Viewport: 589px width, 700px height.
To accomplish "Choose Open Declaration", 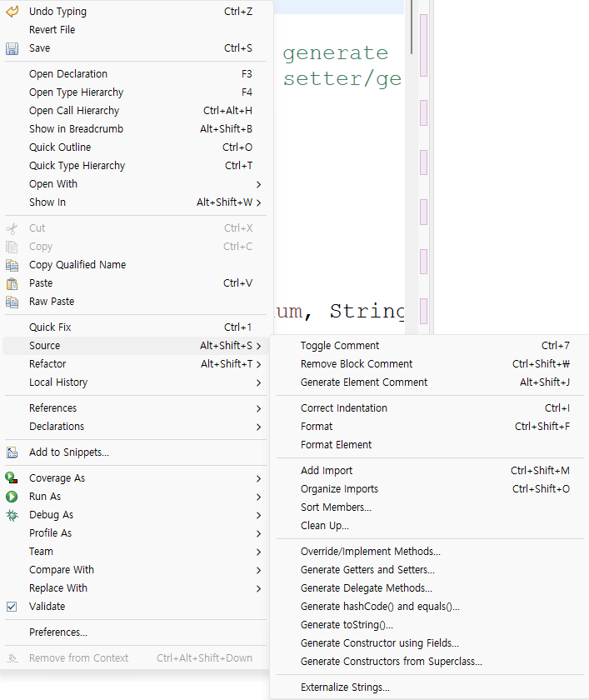I will (136, 73).
